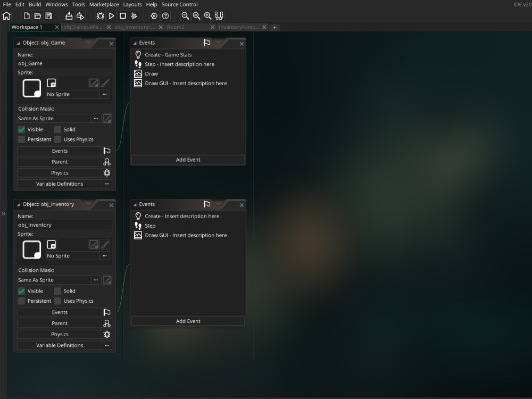Click Add Event in obj_Game Events
Image resolution: width=532 pixels, height=399 pixels.
click(x=188, y=160)
